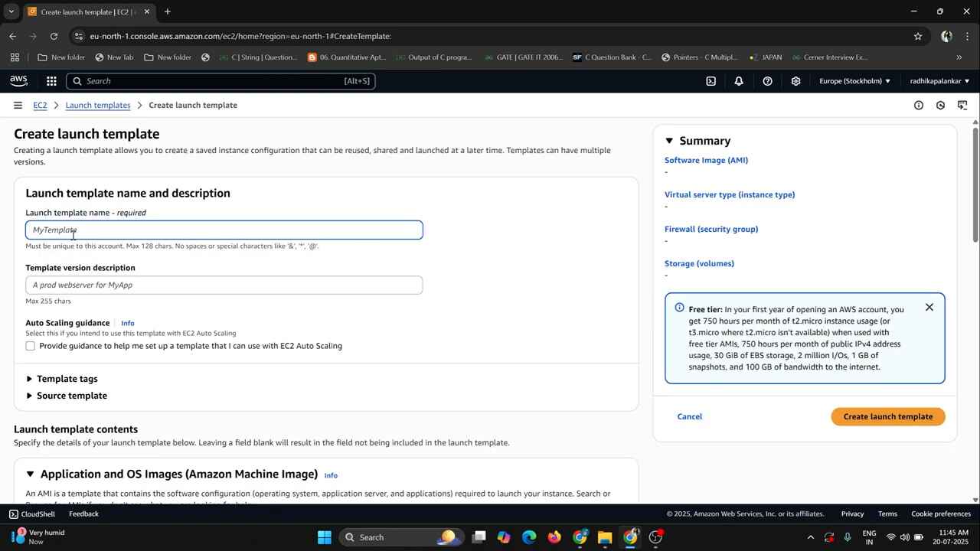Click the Template version description field
Image resolution: width=980 pixels, height=551 pixels.
tap(224, 285)
